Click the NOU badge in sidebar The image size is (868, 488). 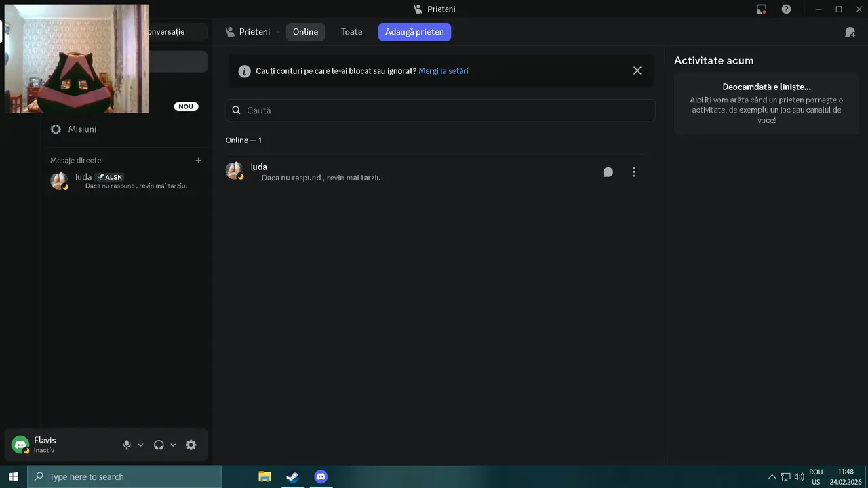coord(186,106)
